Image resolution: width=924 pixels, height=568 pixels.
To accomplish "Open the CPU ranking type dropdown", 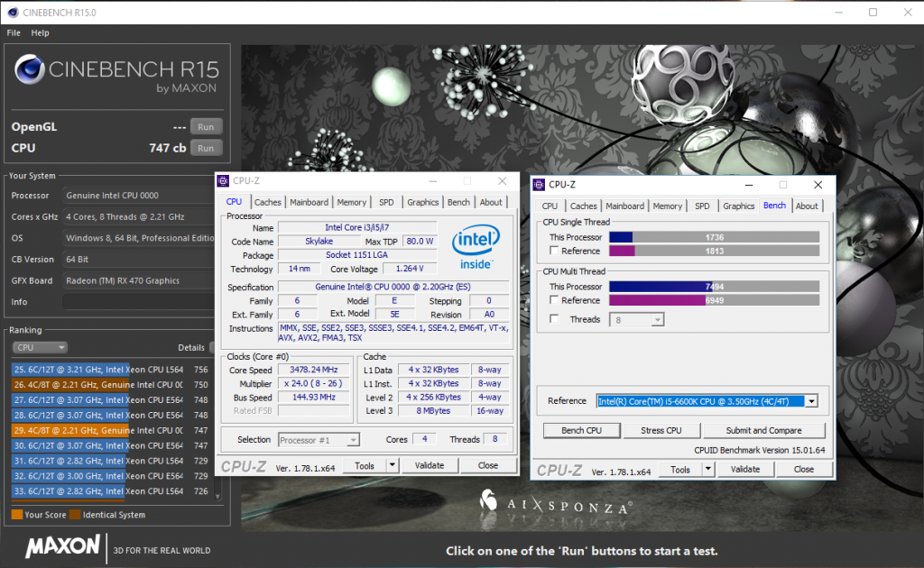I will [40, 347].
